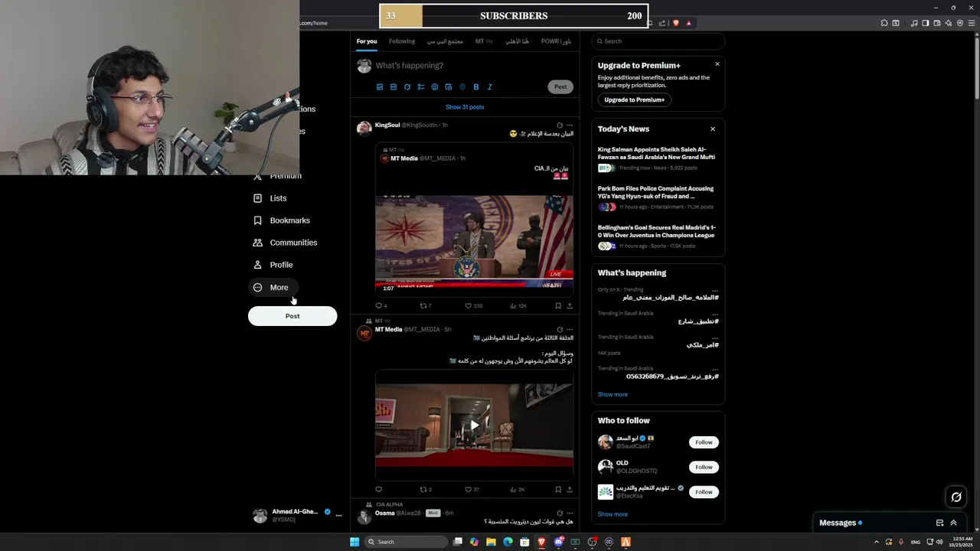The image size is (980, 551).
Task: Open Brave Shields icon in address bar
Action: [x=675, y=23]
